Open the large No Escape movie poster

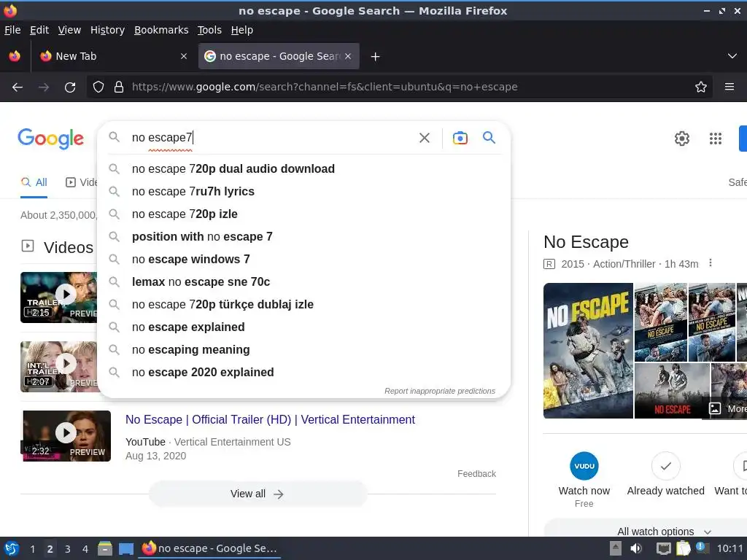click(x=589, y=351)
